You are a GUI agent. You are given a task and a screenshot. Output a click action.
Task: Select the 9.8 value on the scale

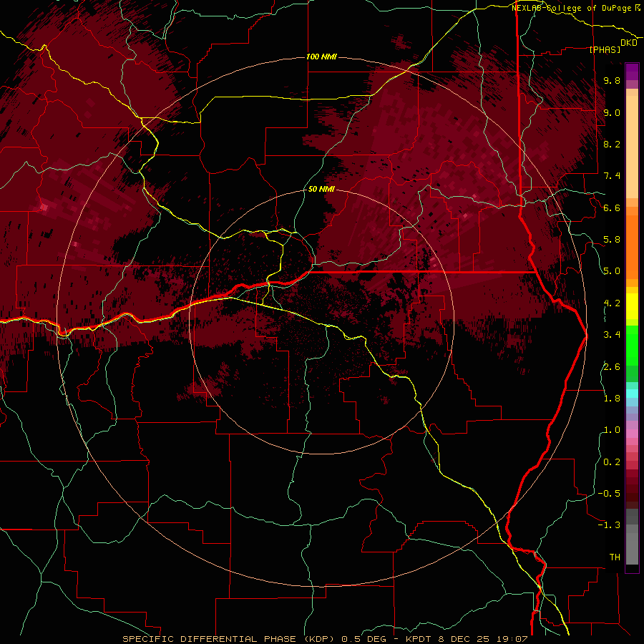pyautogui.click(x=612, y=80)
